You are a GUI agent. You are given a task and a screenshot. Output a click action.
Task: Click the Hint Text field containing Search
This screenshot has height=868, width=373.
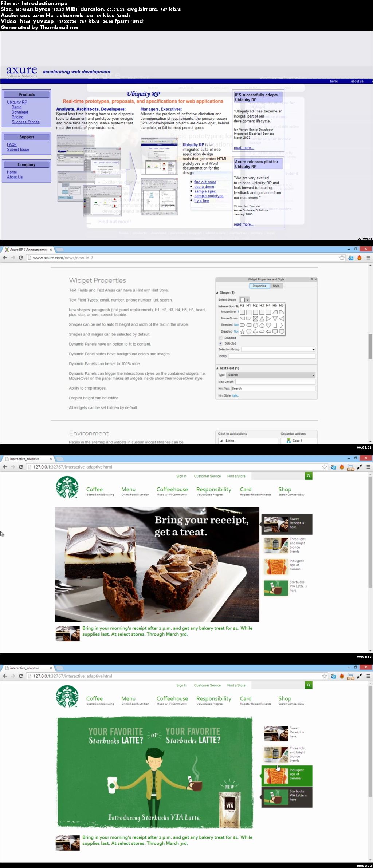273,389
